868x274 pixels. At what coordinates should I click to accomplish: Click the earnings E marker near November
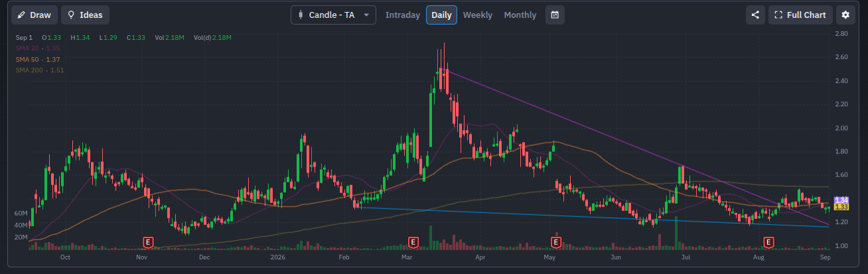coord(149,241)
